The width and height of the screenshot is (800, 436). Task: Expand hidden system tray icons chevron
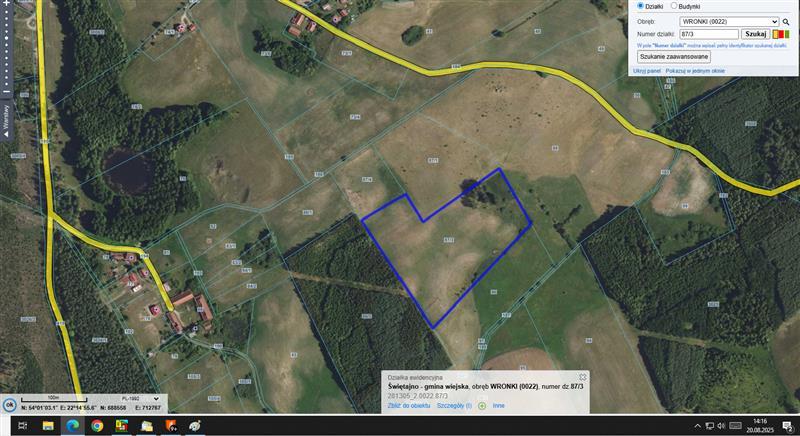click(697, 426)
